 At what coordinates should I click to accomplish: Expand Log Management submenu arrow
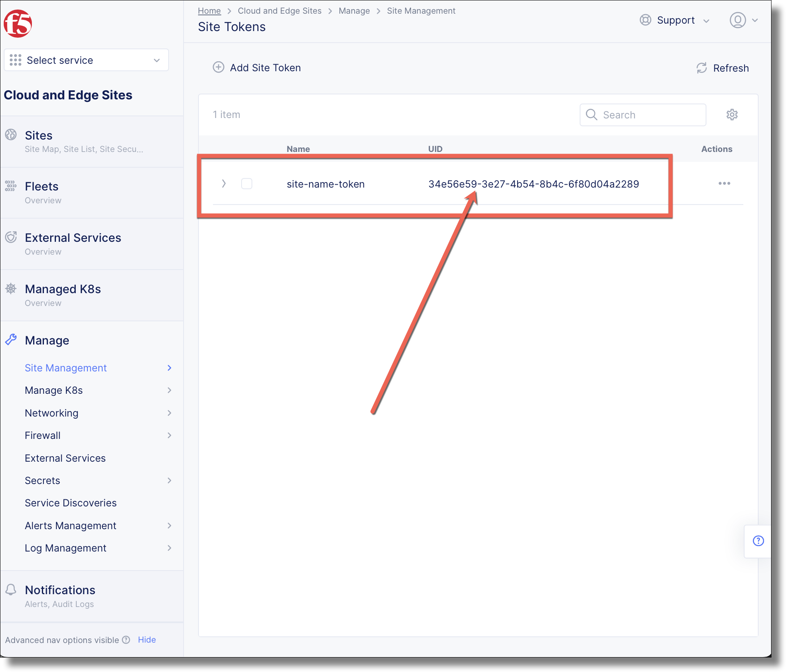click(x=169, y=548)
